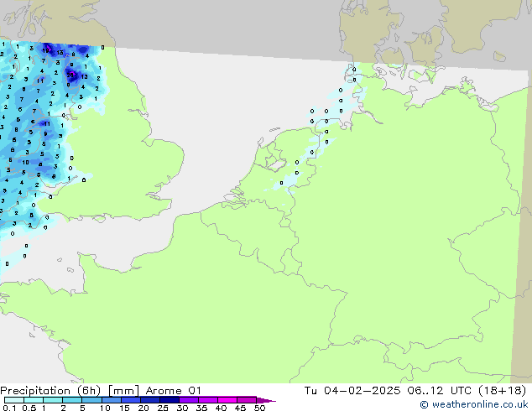Viewport: 532px width, 411px height.
Task: Click the '20' precipitation value on the map
Action: 70,75
